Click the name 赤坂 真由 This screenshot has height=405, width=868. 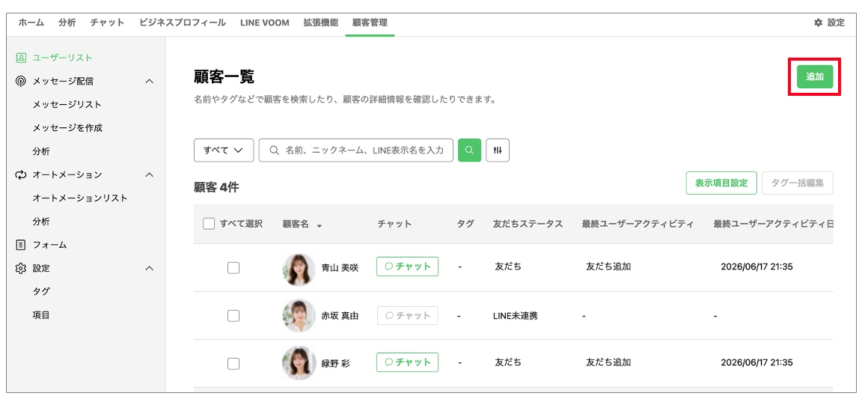click(340, 316)
